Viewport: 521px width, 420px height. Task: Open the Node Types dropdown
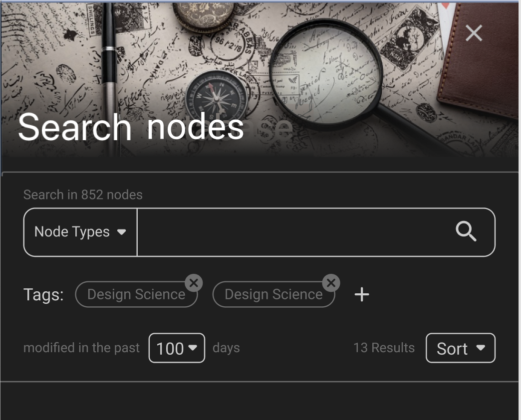[80, 232]
